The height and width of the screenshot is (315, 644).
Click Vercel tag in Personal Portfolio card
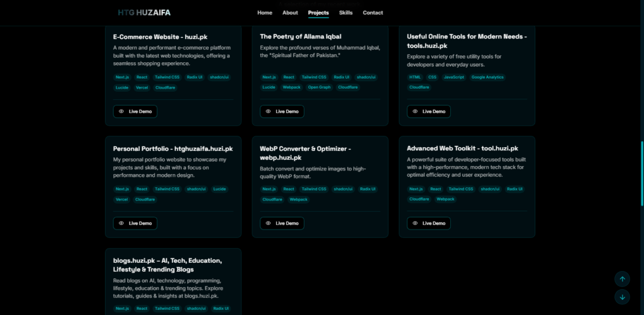point(122,199)
